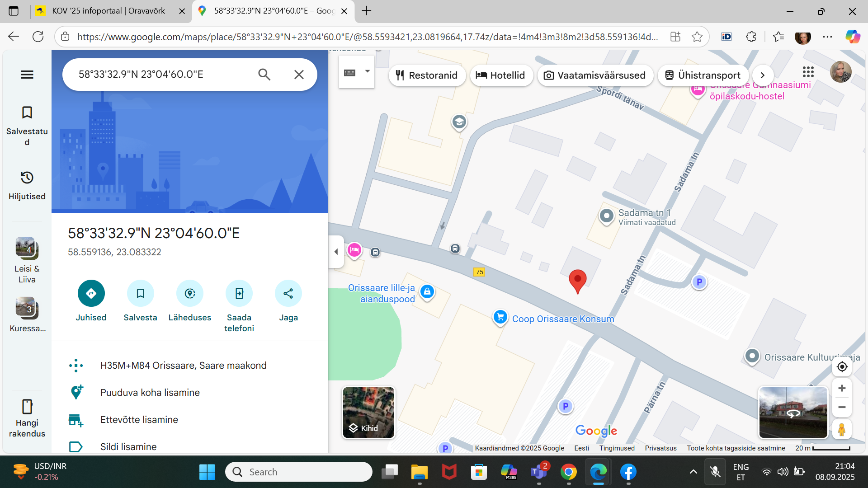The image size is (868, 488).
Task: Click Puuduva koha lisamine link
Action: 150,392
